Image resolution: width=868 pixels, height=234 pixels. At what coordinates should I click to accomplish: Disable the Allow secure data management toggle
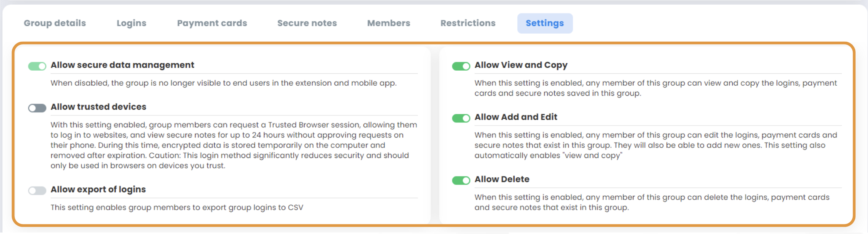coord(37,66)
